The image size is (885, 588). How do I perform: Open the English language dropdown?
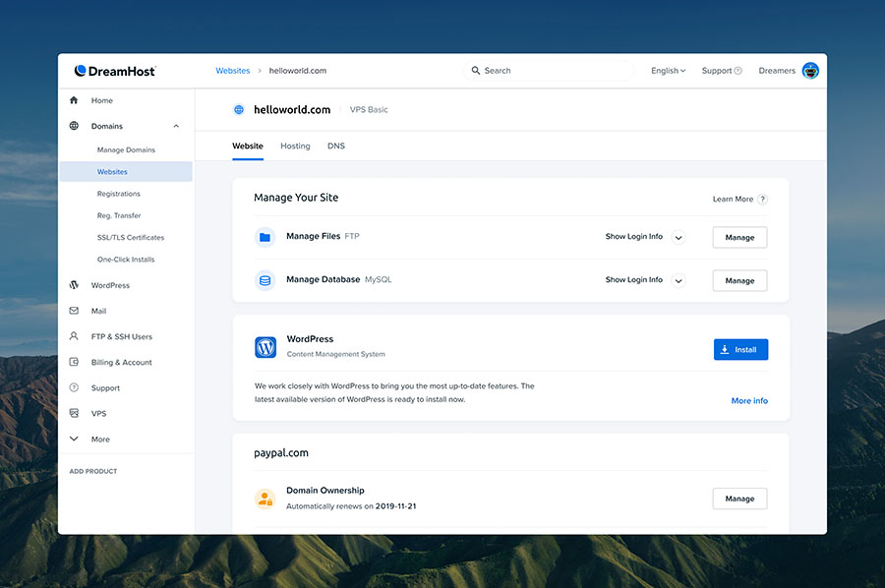pos(667,70)
